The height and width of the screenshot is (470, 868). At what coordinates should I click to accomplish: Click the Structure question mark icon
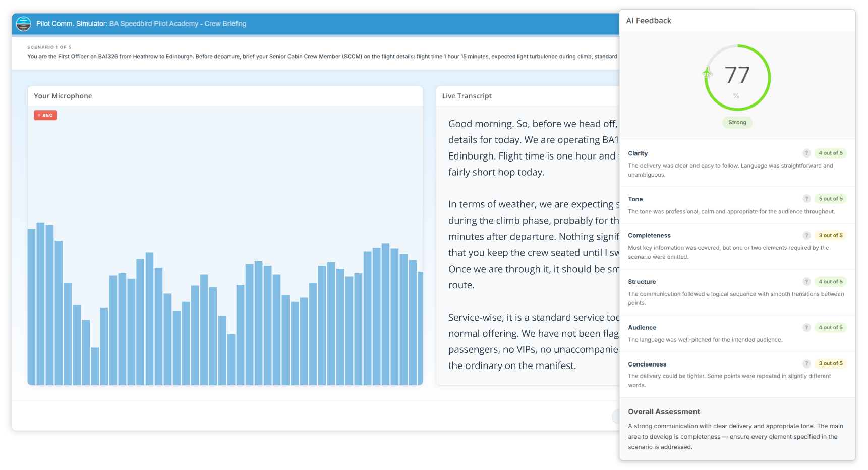click(806, 282)
